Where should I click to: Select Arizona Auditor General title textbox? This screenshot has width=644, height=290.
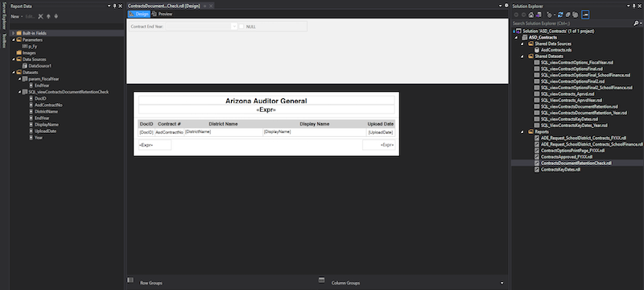pyautogui.click(x=266, y=100)
